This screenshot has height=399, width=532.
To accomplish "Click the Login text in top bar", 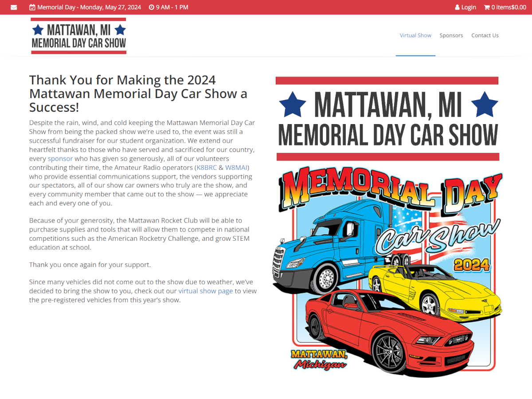I will tap(468, 7).
